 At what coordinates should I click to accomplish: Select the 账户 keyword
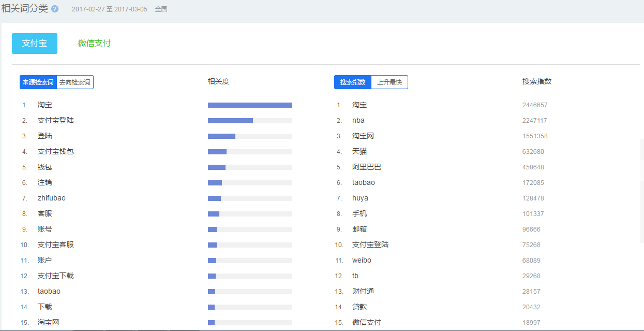click(x=45, y=261)
